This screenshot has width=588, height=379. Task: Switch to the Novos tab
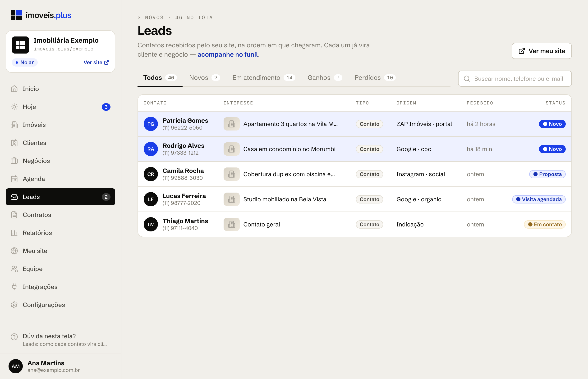point(204,78)
